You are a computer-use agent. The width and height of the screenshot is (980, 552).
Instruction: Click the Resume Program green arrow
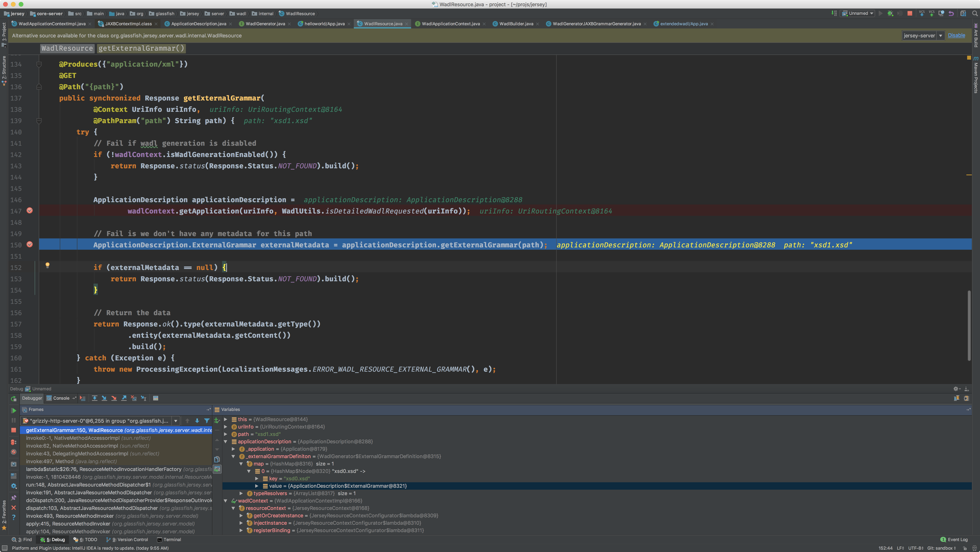point(14,410)
